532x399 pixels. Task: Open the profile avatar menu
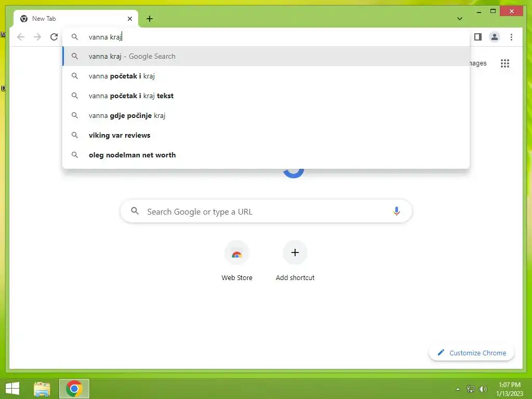pyautogui.click(x=495, y=37)
